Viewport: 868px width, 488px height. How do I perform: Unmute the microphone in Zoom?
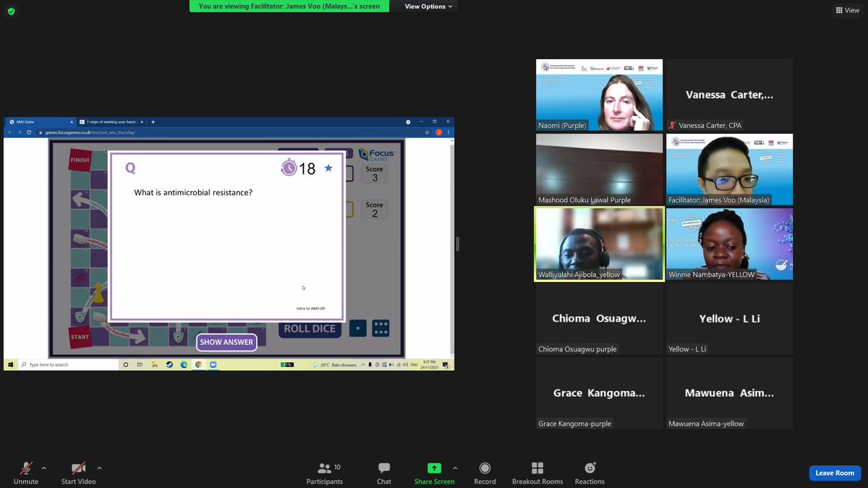point(26,473)
